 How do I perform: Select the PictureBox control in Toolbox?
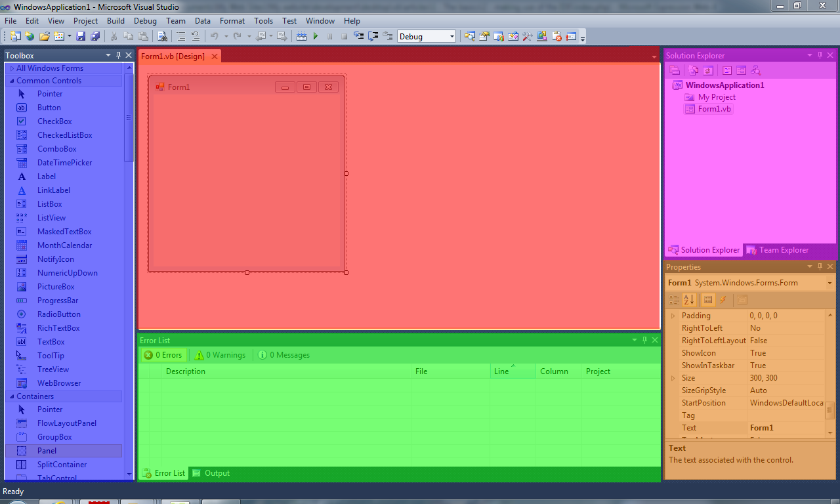click(x=64, y=287)
